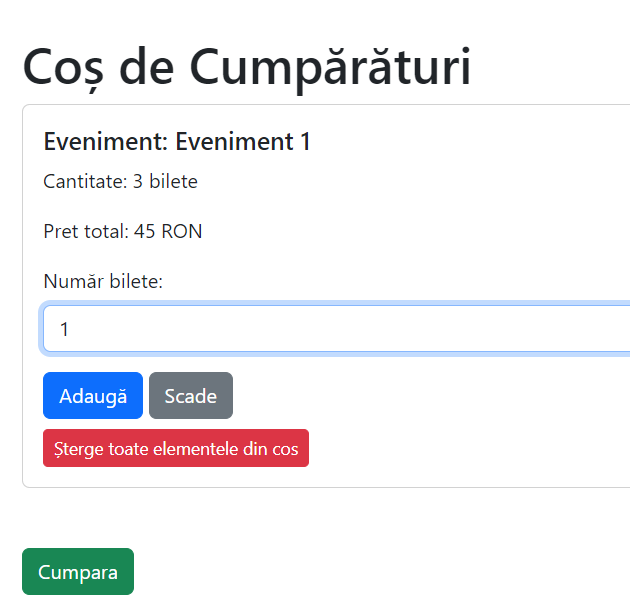630x607 pixels.
Task: Click the text Cantitate: 3 bilete
Action: coord(121,181)
